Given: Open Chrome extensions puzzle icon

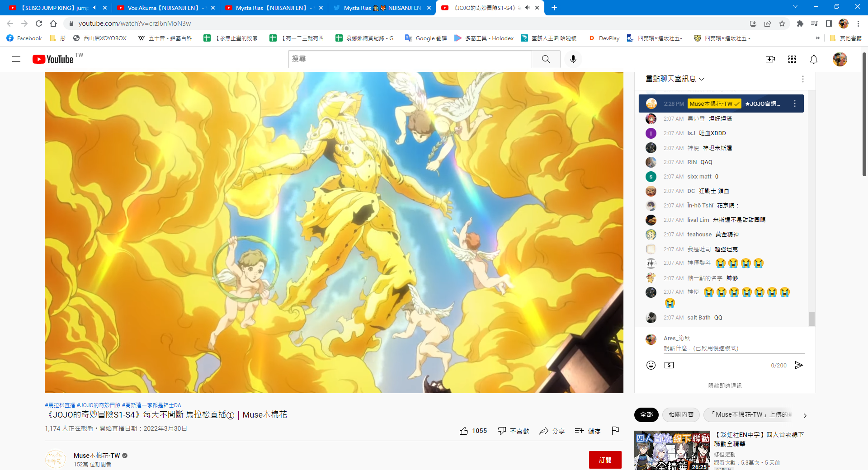Looking at the screenshot, I should [800, 23].
